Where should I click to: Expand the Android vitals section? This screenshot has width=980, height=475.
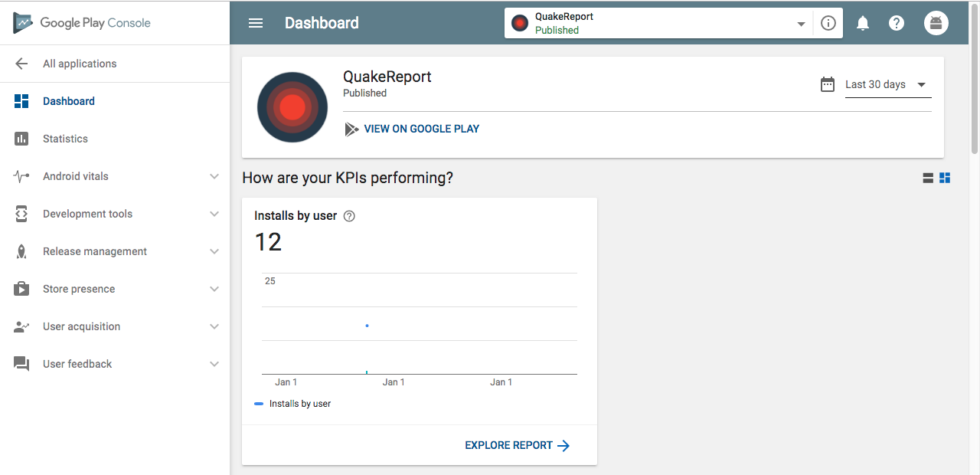pyautogui.click(x=214, y=176)
